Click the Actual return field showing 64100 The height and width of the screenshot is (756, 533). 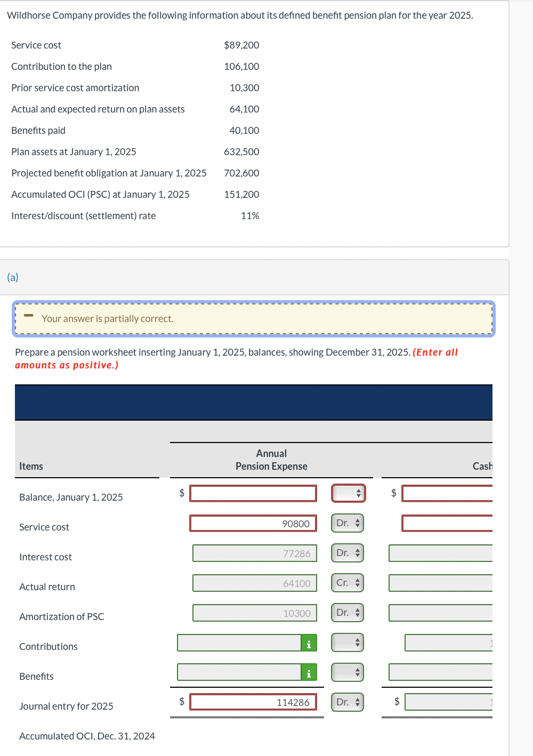click(255, 583)
